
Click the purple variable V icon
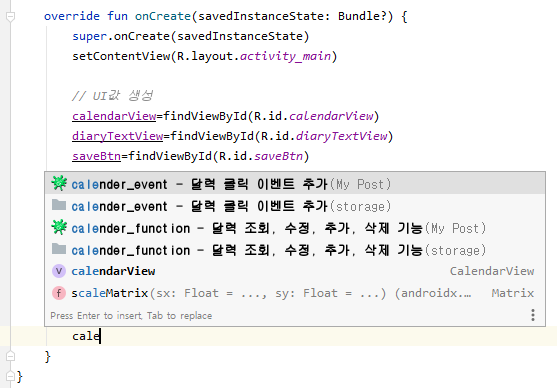pyautogui.click(x=59, y=271)
